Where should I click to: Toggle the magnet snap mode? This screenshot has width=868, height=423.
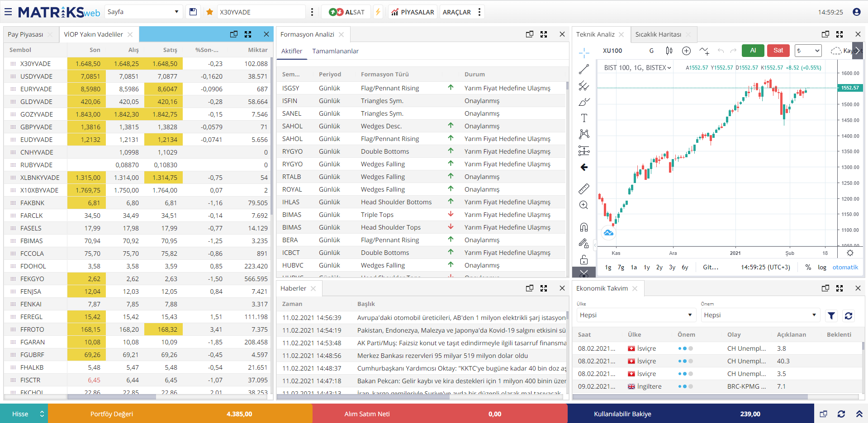tap(584, 227)
